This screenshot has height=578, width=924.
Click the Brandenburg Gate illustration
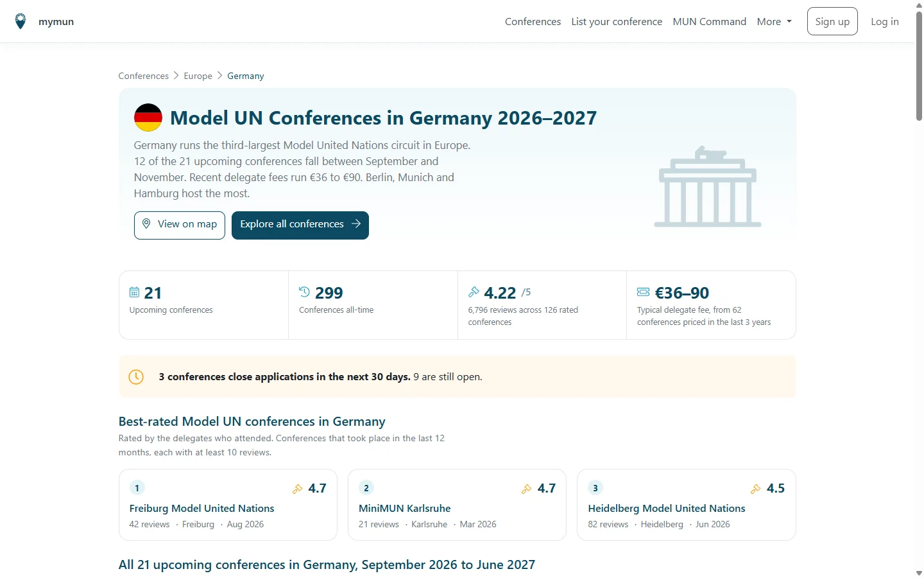708,186
